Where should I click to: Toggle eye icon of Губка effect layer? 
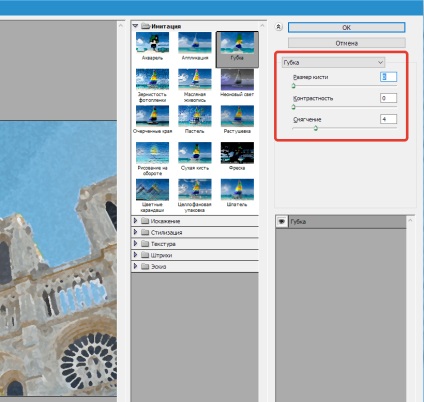coord(282,222)
